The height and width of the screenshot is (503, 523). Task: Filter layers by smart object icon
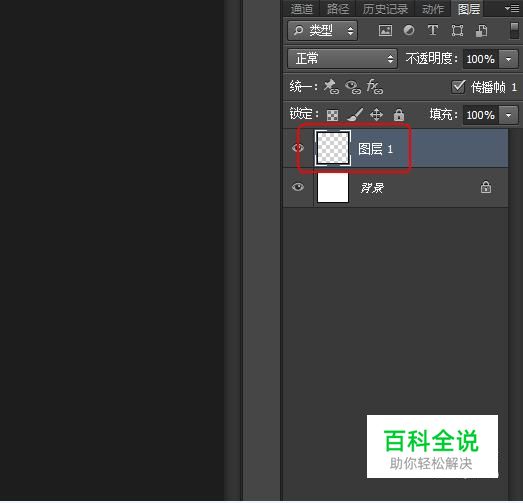(481, 31)
